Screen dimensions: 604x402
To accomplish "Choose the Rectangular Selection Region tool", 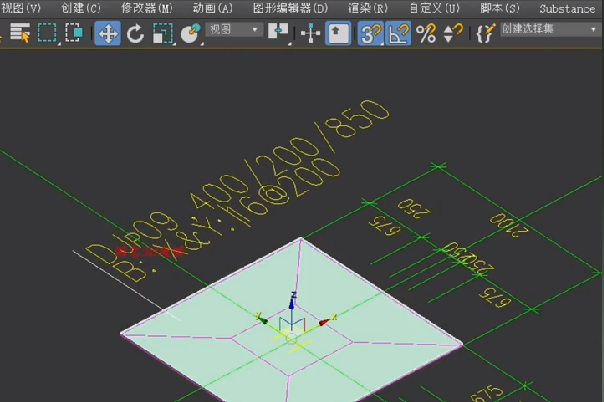I will pyautogui.click(x=47, y=33).
